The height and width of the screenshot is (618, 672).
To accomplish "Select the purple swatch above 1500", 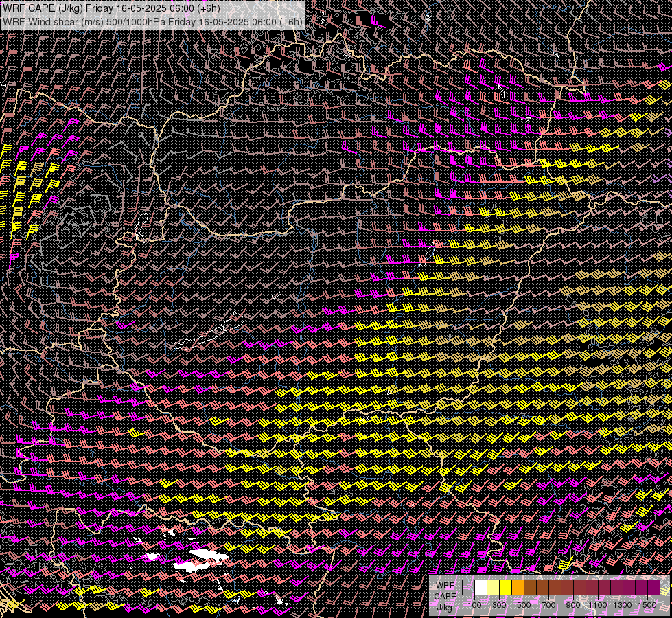I will pyautogui.click(x=653, y=588).
